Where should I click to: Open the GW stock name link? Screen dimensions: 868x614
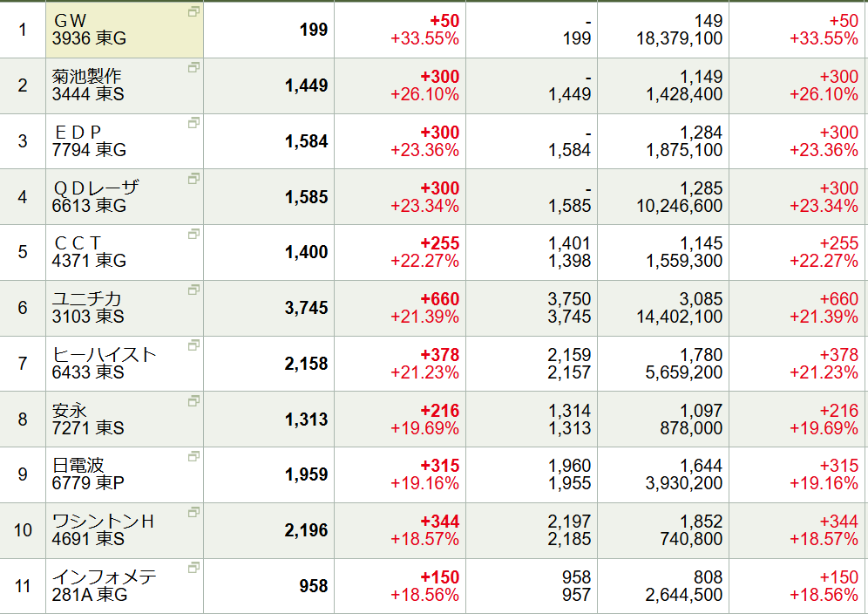tap(71, 21)
